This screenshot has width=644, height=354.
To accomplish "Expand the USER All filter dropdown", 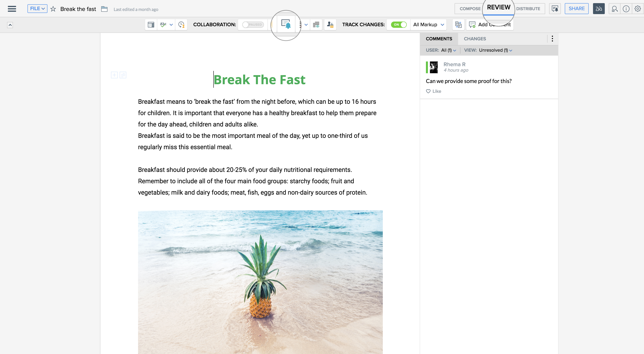I will point(448,50).
